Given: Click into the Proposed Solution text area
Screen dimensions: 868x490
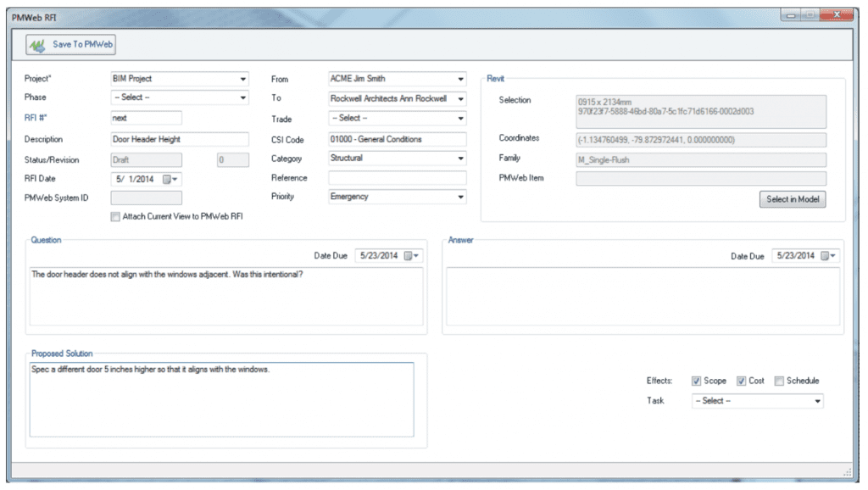Looking at the screenshot, I should [221, 400].
